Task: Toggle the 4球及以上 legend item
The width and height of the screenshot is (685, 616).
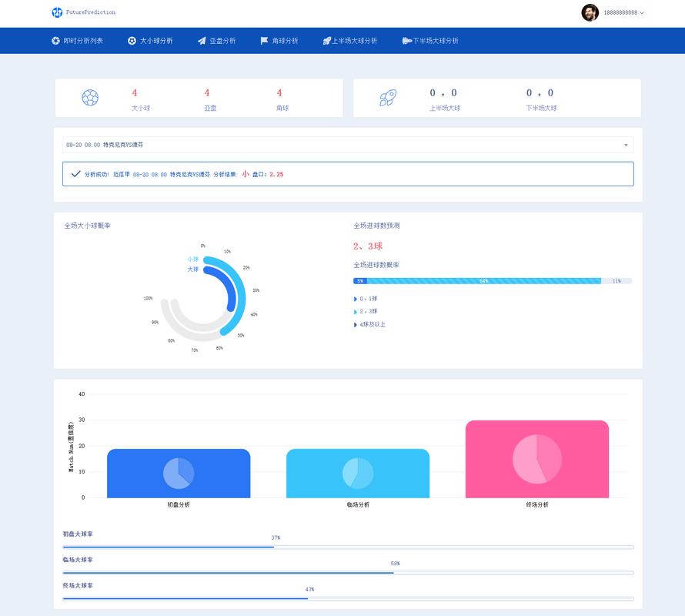Action: tap(369, 324)
